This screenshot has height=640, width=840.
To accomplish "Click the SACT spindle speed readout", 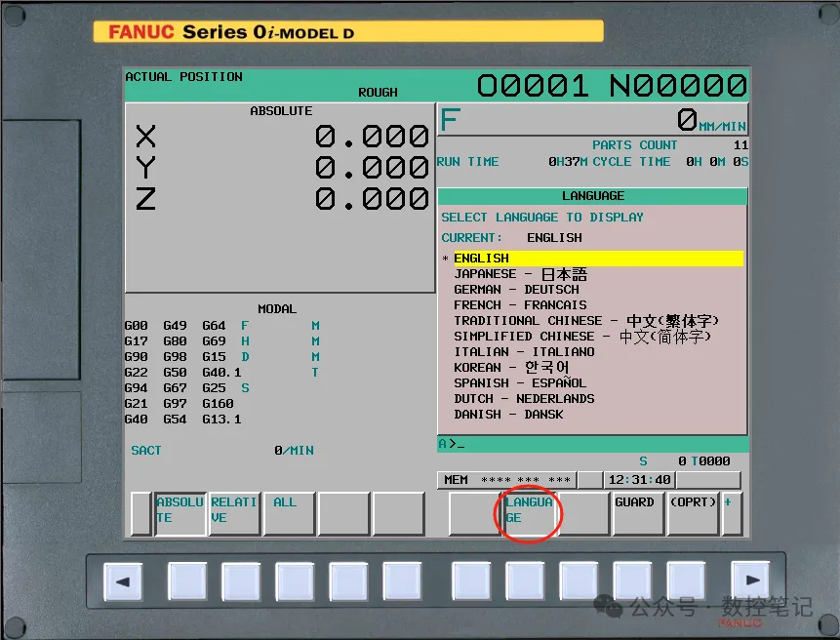I will [x=222, y=451].
